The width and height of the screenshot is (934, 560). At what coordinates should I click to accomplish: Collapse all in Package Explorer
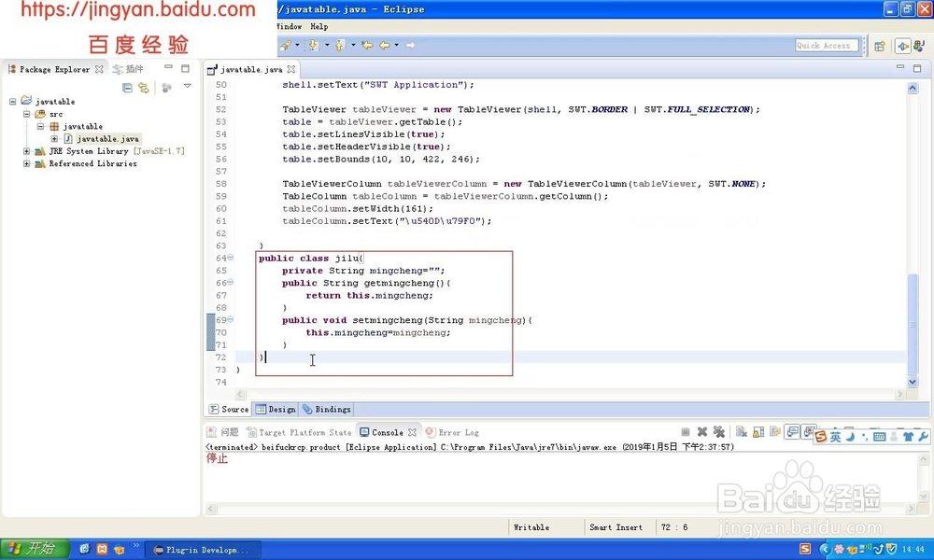pos(127,88)
